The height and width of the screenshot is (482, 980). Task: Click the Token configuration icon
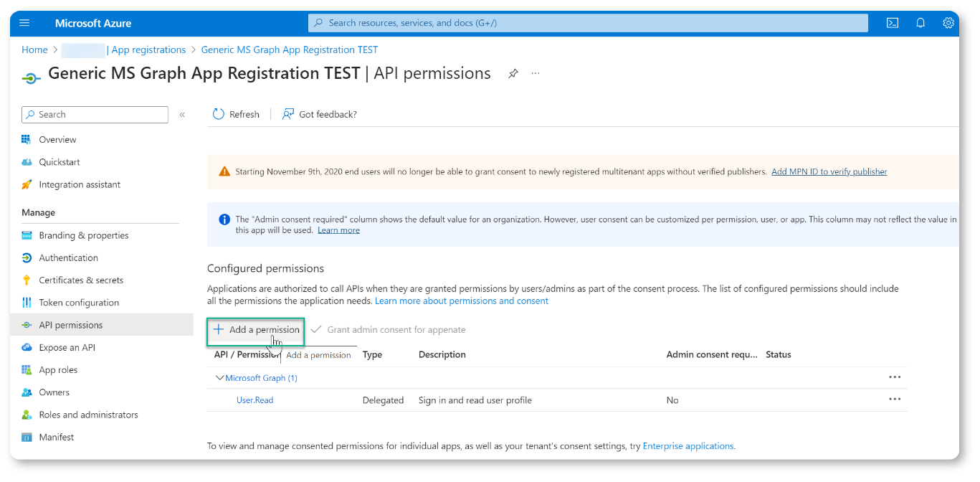click(x=27, y=303)
